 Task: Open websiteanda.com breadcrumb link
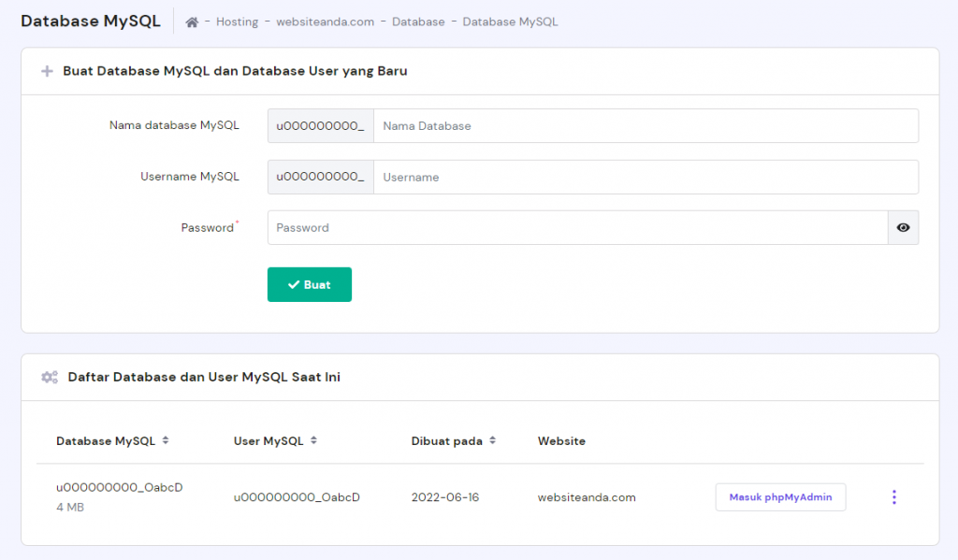pos(325,22)
